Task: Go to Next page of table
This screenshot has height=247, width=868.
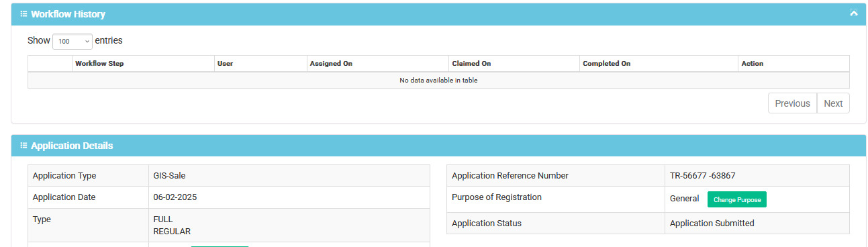Action: 833,103
